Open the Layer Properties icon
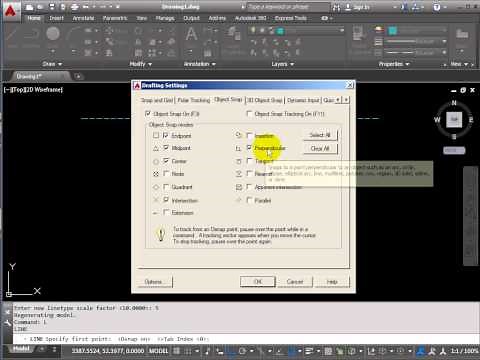 [x=233, y=34]
